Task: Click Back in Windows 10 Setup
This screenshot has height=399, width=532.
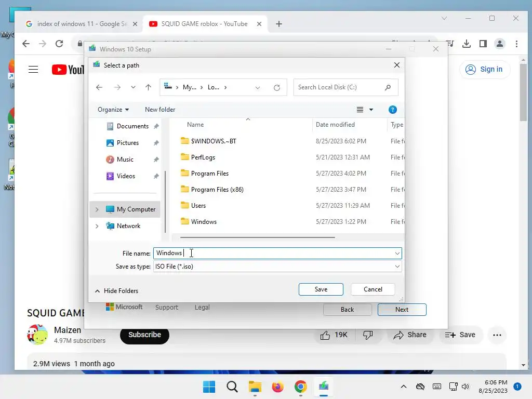Action: [347, 310]
